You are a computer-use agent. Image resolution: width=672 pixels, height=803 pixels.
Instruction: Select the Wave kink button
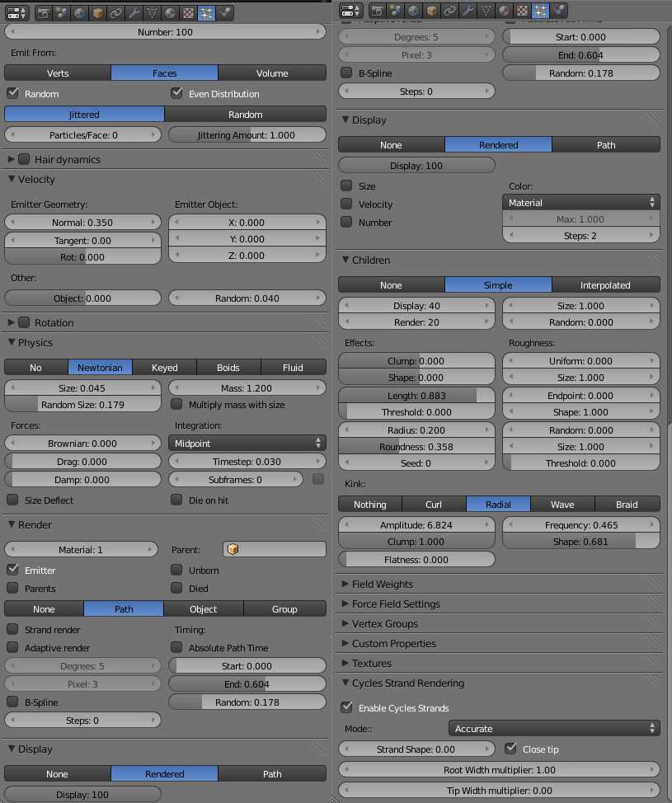coord(562,504)
